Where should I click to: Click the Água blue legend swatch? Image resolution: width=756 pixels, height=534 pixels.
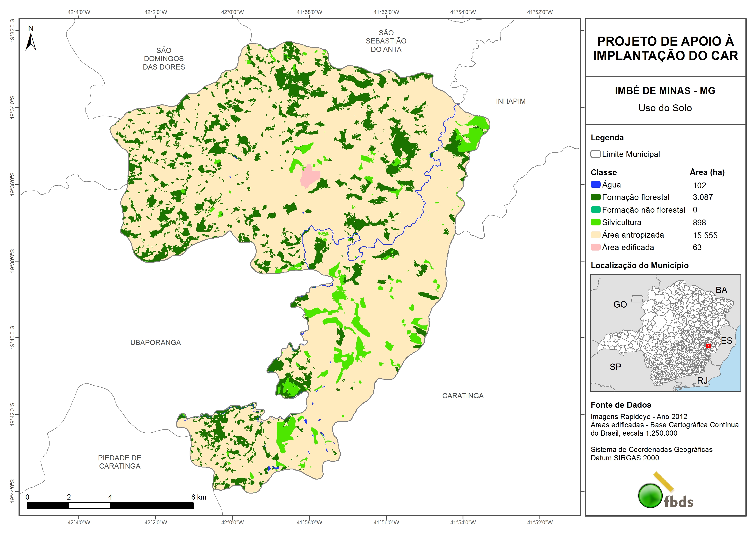[595, 185]
